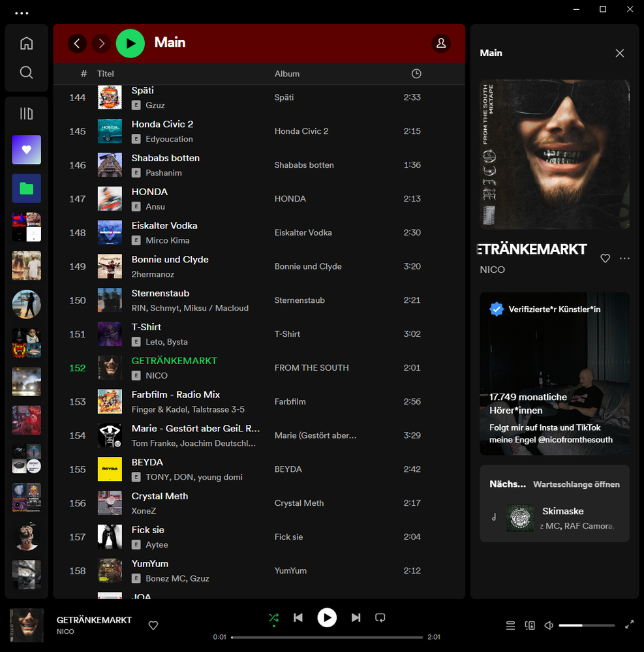The image size is (644, 652).
Task: Select the Farbfilm - Radio Mix track
Action: click(x=176, y=395)
